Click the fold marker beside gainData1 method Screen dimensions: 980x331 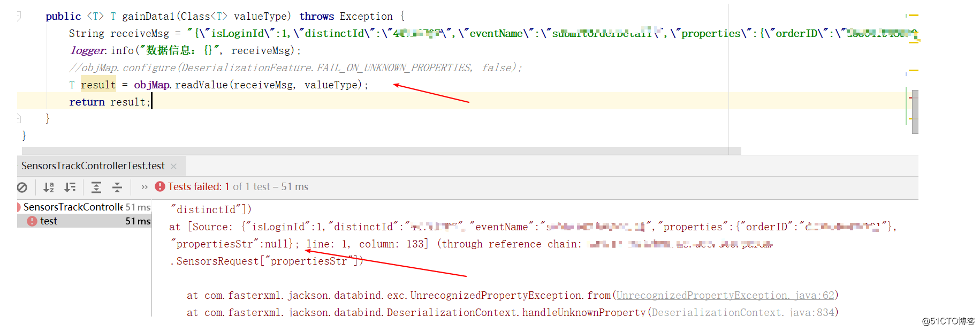(19, 16)
